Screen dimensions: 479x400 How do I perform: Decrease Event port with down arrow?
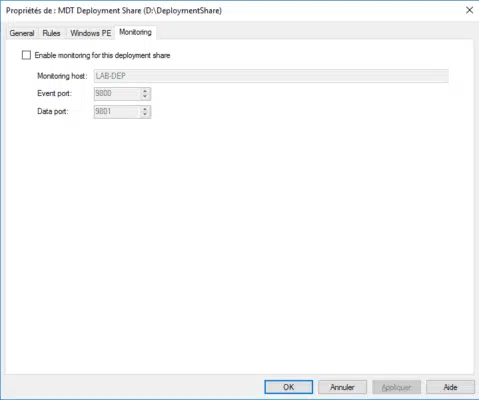point(145,97)
